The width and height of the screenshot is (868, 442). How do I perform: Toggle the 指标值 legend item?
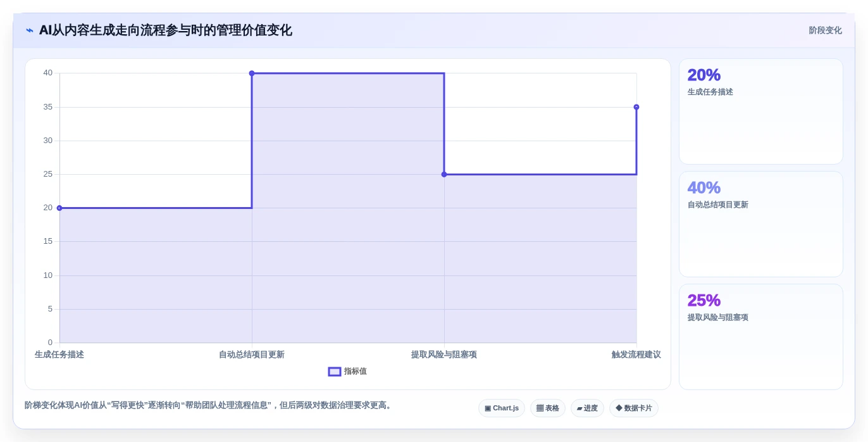pyautogui.click(x=347, y=372)
